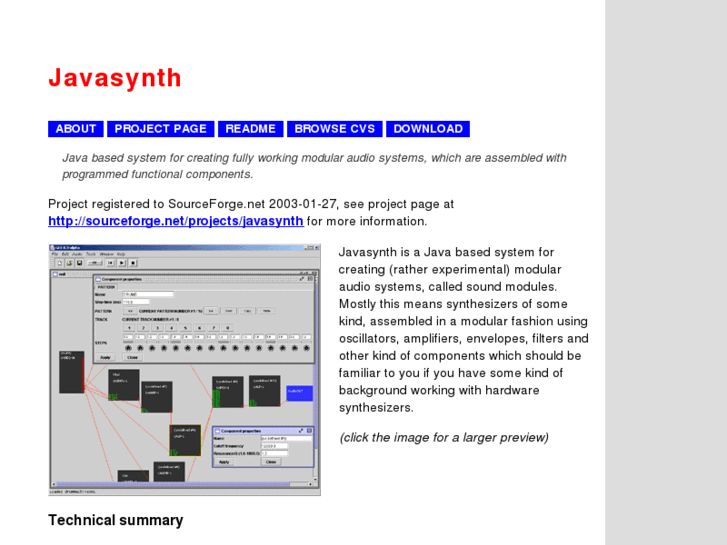Viewport: 727px width, 545px height.
Task: Go to the PROJECT PAGE tab
Action: point(160,129)
